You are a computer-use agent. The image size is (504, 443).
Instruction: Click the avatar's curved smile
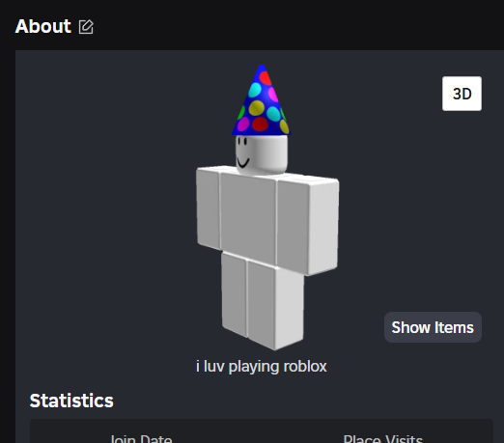tap(243, 162)
